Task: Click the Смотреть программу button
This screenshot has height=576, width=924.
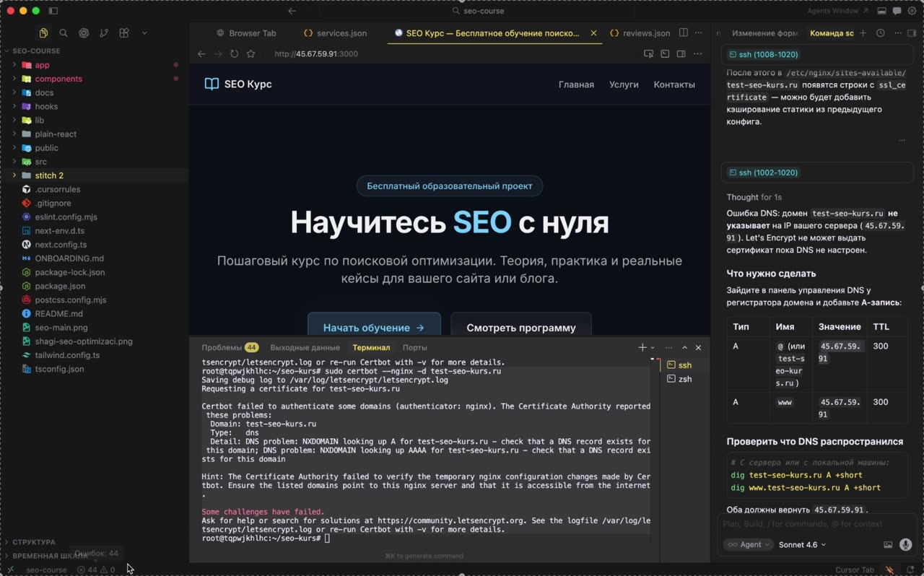Action: tap(521, 327)
